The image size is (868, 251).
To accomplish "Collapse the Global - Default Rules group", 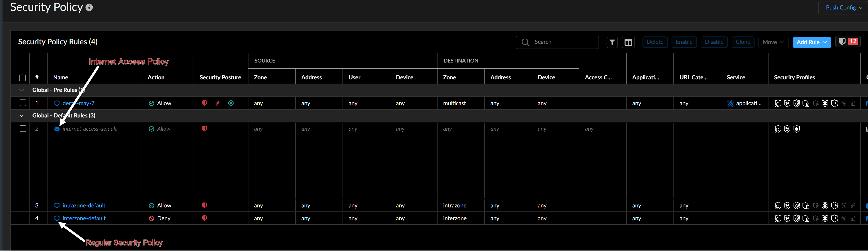I will 22,116.
